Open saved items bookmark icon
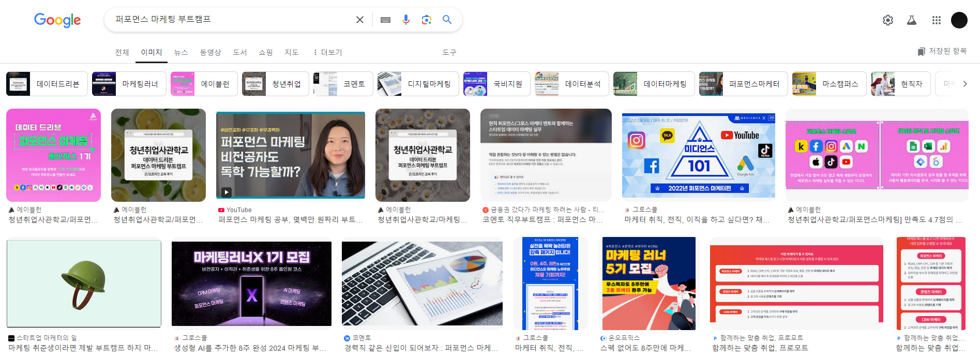Image resolution: width=980 pixels, height=357 pixels. [921, 51]
